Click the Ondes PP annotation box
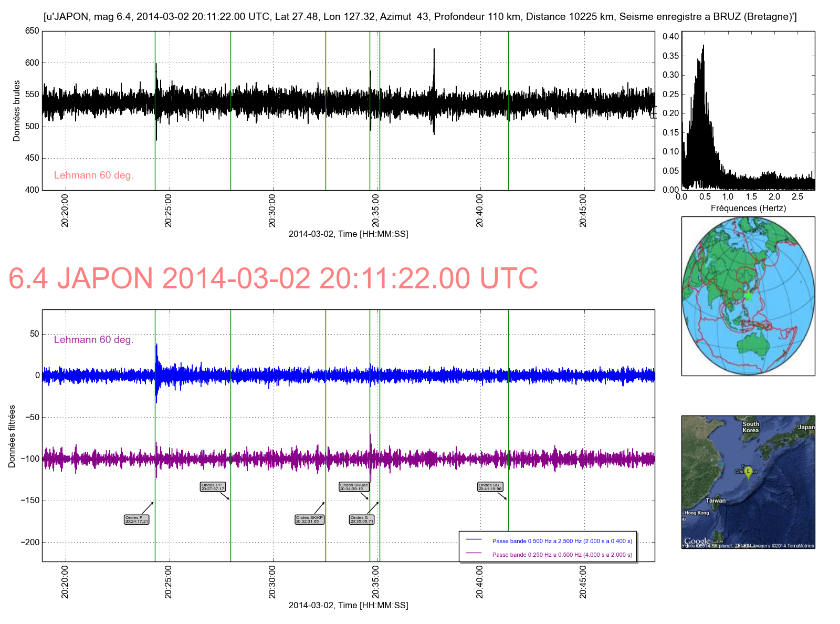Screen dimensions: 840x624 click(x=213, y=487)
